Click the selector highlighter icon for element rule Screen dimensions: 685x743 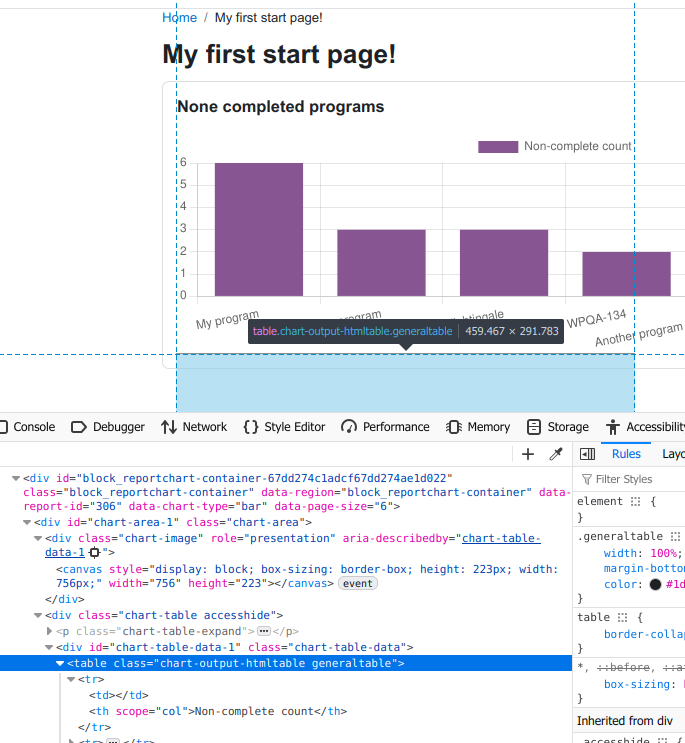635,501
